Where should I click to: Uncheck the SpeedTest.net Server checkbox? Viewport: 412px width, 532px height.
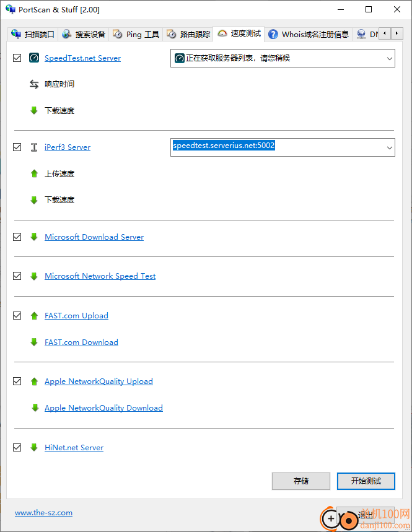17,58
